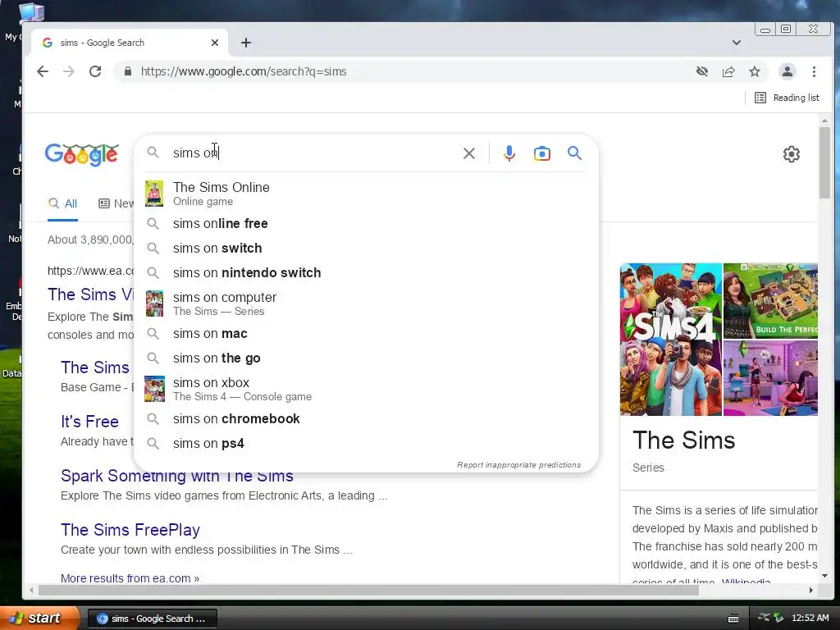
Task: Pick sims on mac suggestion
Action: (x=366, y=333)
